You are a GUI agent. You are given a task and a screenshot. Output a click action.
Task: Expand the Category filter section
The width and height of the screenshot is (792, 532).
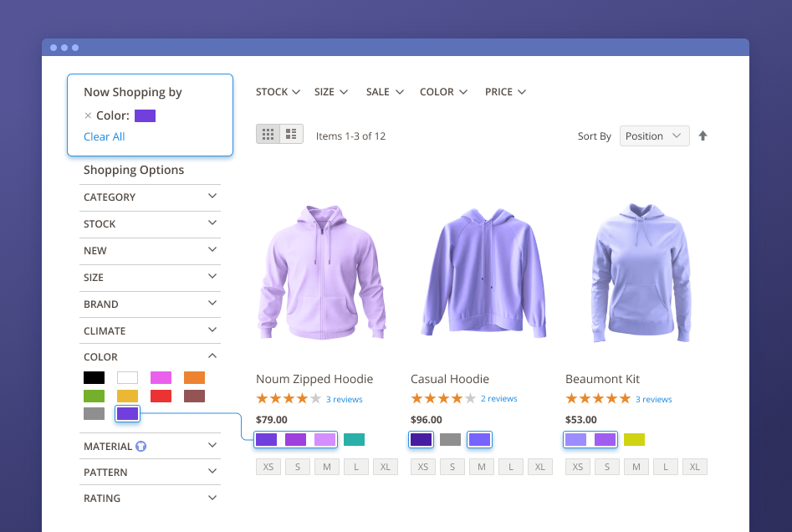coord(151,197)
